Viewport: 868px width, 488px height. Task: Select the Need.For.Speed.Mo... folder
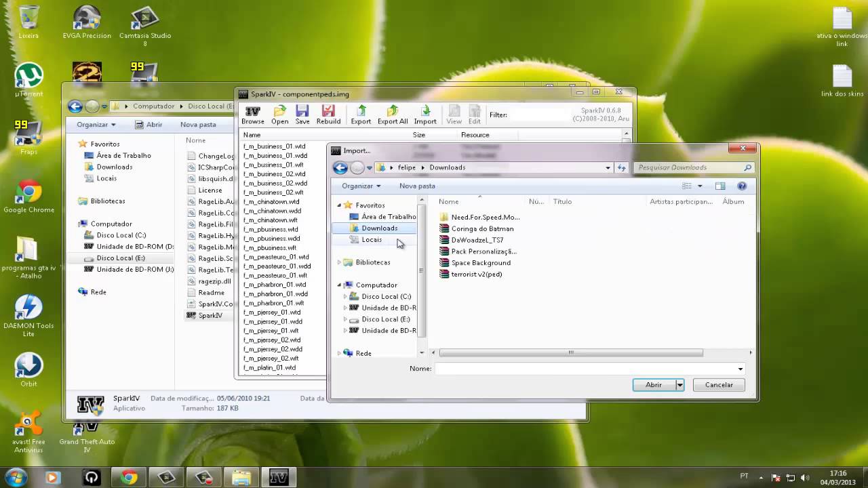coord(479,217)
